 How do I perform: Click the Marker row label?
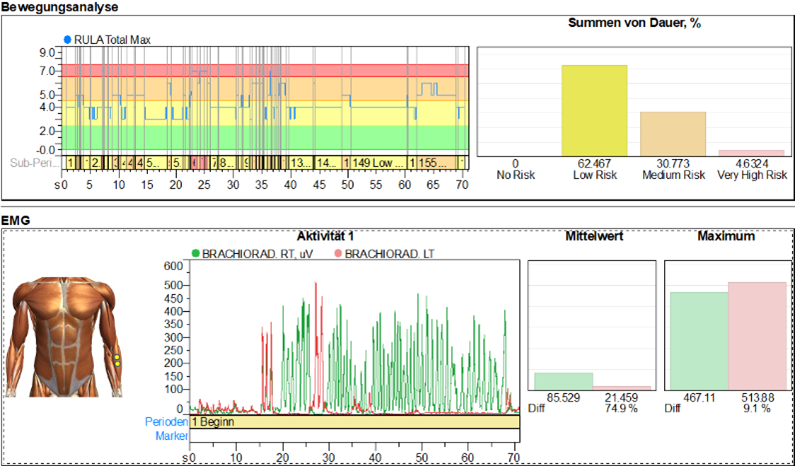pos(172,436)
